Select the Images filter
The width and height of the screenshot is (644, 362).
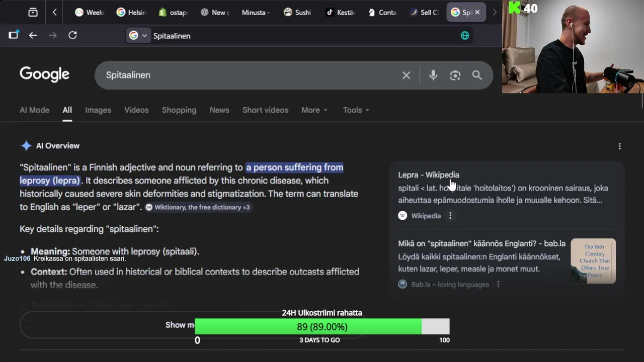(98, 110)
